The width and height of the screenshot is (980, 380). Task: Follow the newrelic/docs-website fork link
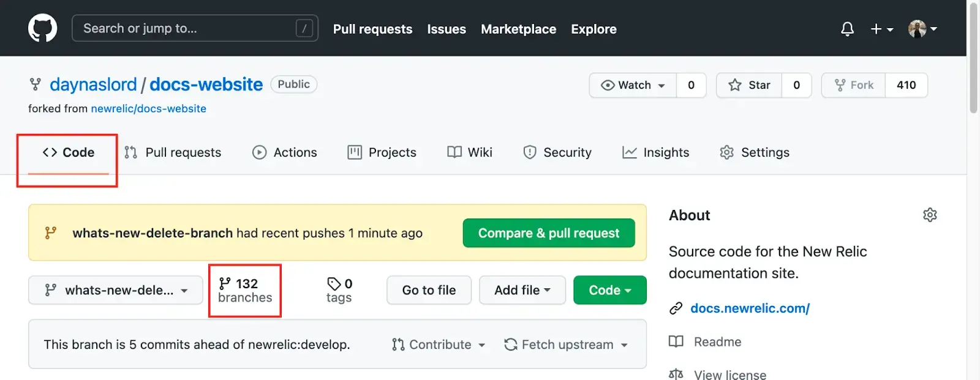tap(148, 108)
